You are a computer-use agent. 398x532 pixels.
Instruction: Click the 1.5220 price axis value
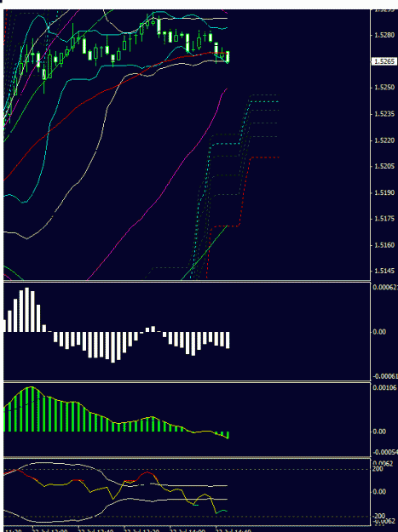click(x=384, y=140)
